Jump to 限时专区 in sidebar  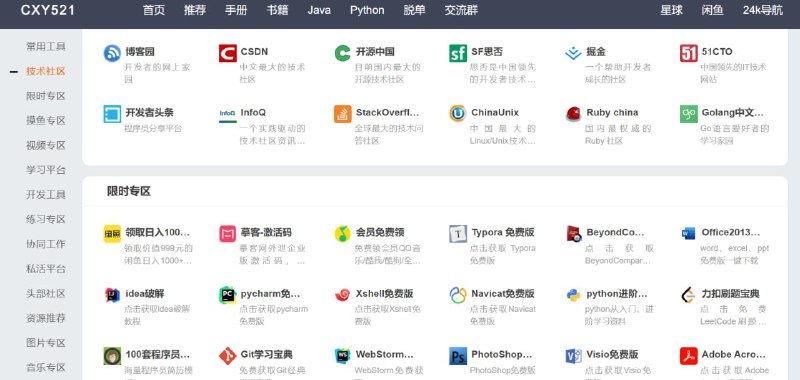click(x=46, y=96)
